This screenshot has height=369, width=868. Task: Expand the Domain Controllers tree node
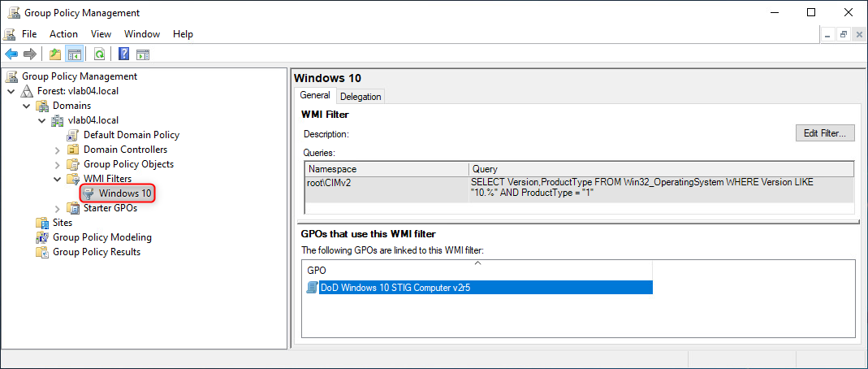tap(57, 150)
